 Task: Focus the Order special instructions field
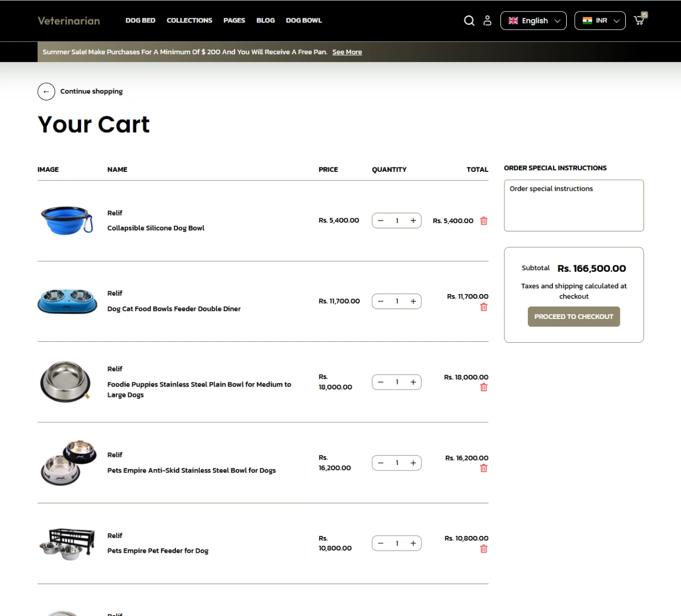[574, 206]
